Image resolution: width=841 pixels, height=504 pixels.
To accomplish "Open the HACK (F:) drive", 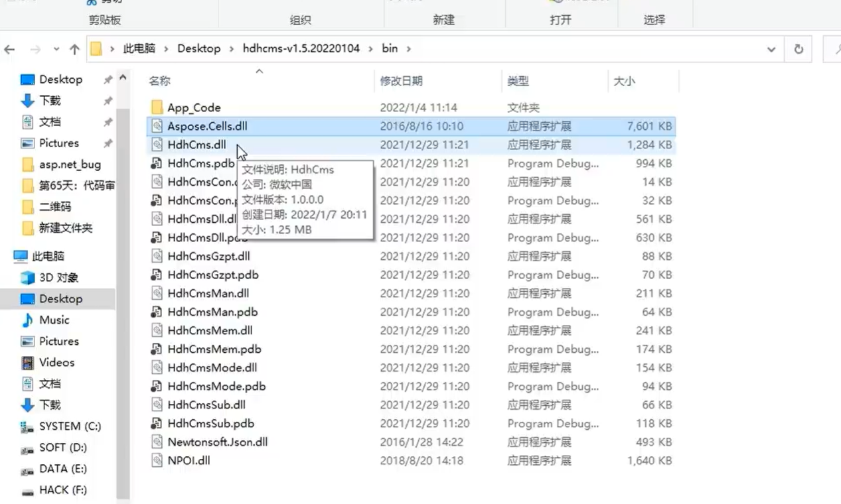I will click(x=62, y=489).
